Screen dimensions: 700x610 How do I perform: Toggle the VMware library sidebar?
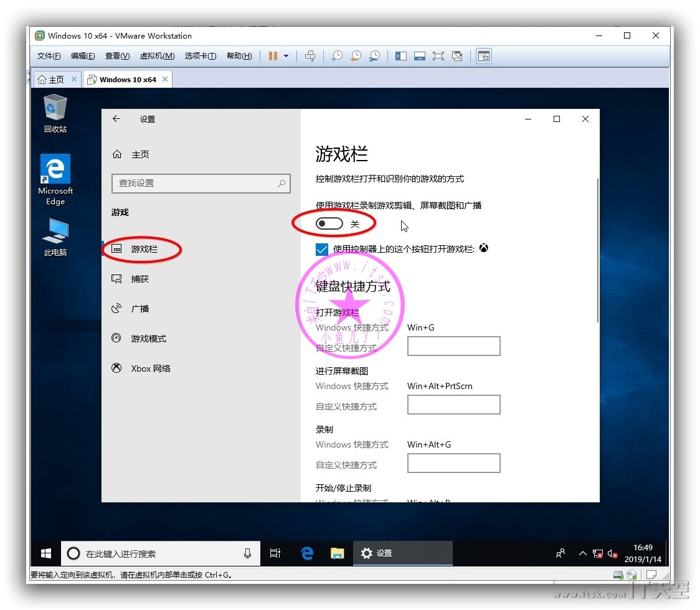click(x=401, y=56)
